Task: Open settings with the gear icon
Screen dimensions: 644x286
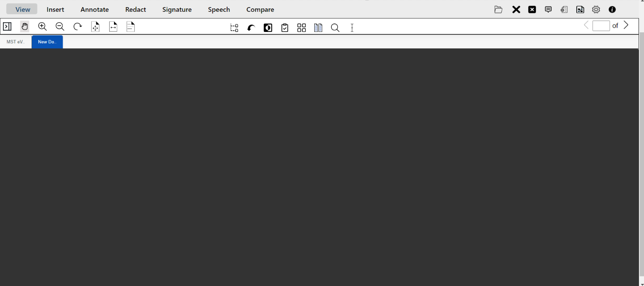Action: [596, 9]
